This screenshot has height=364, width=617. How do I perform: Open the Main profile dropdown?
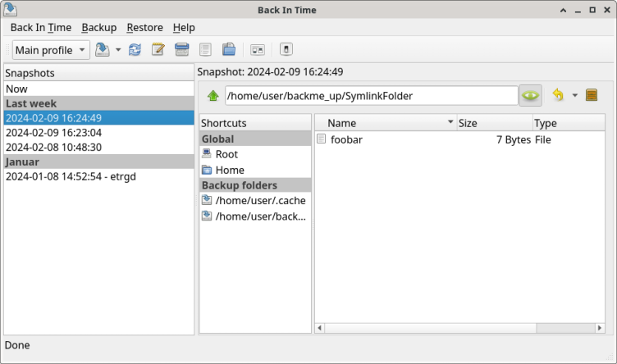(x=51, y=50)
